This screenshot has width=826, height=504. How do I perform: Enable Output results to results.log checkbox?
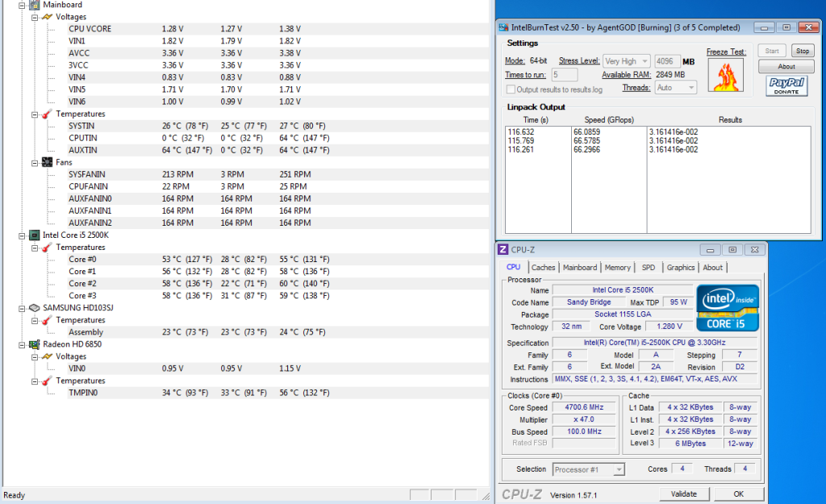[x=511, y=90]
